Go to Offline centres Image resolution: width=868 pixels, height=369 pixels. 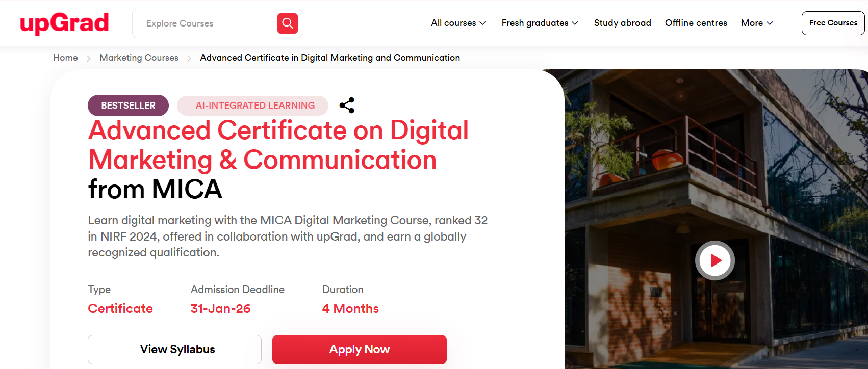(696, 23)
